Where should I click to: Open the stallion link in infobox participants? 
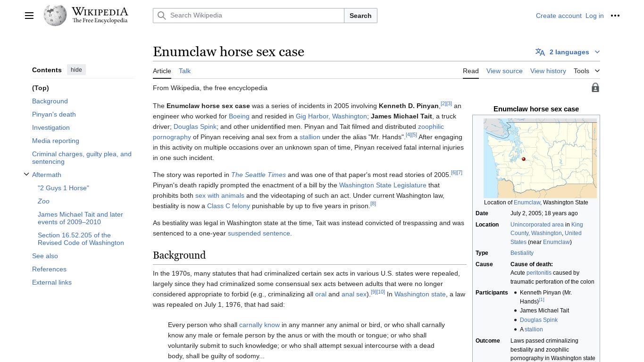point(534,329)
